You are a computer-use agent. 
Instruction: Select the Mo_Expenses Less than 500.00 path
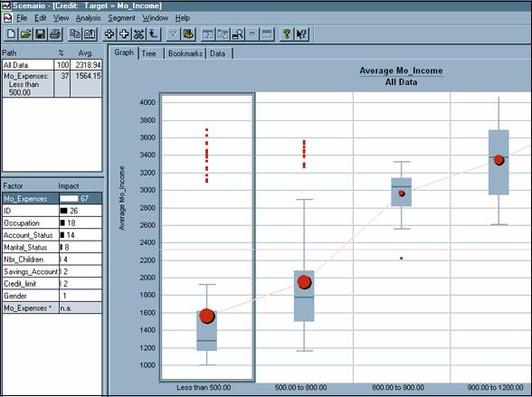(52, 84)
